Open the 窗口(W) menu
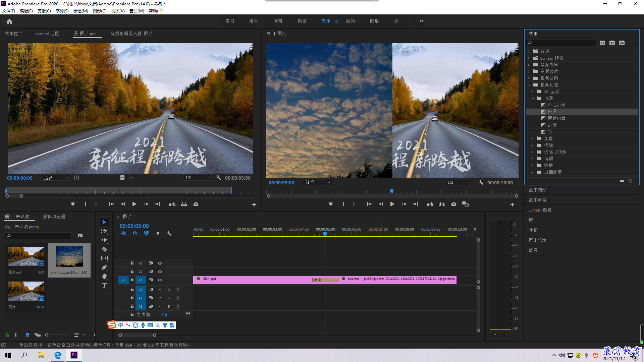Viewport: 644px width, 362px height. pos(137,11)
